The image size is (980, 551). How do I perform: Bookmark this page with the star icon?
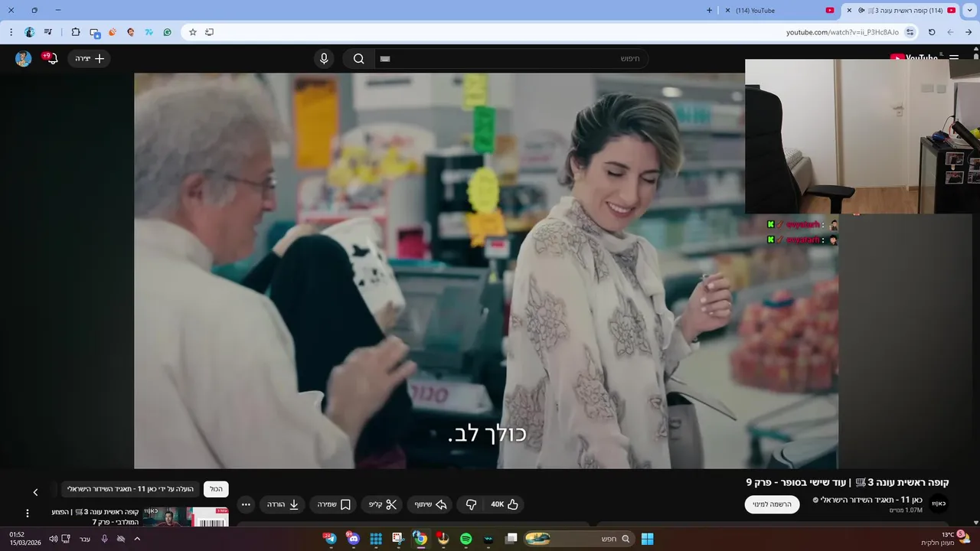(x=193, y=32)
